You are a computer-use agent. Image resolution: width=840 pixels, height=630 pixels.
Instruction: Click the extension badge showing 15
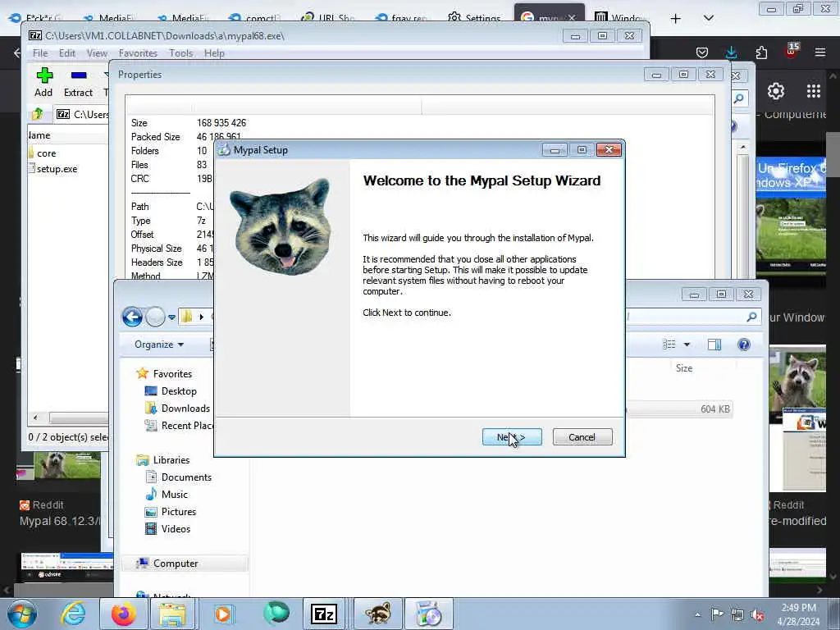click(x=792, y=50)
